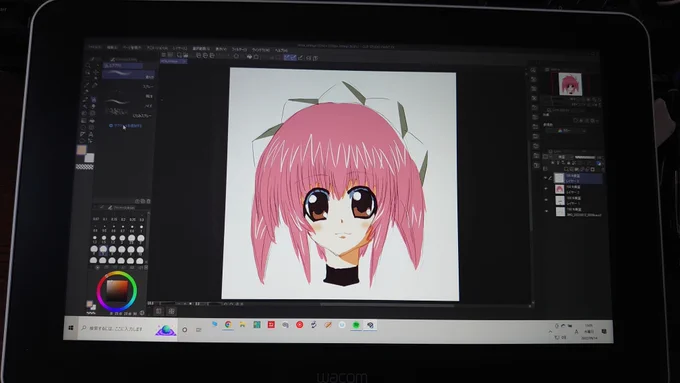Open the ヘルプ (Help) menu

coord(281,50)
